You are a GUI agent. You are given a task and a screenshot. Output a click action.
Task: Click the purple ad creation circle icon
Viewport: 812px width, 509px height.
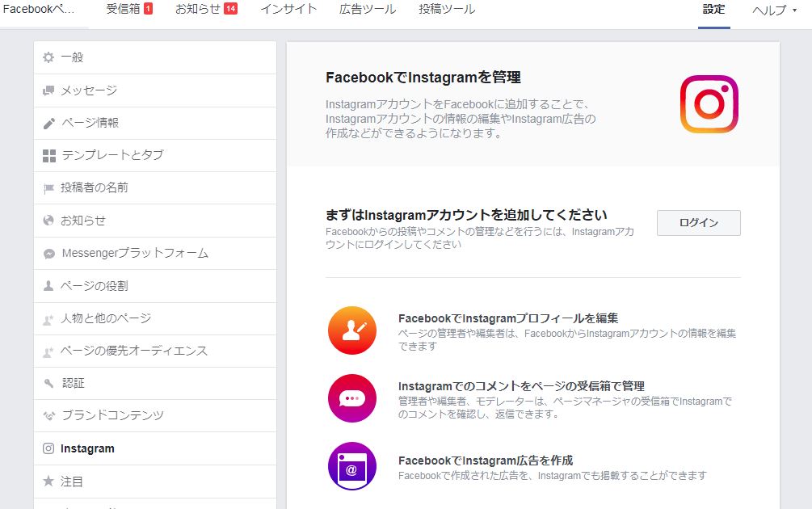point(352,466)
